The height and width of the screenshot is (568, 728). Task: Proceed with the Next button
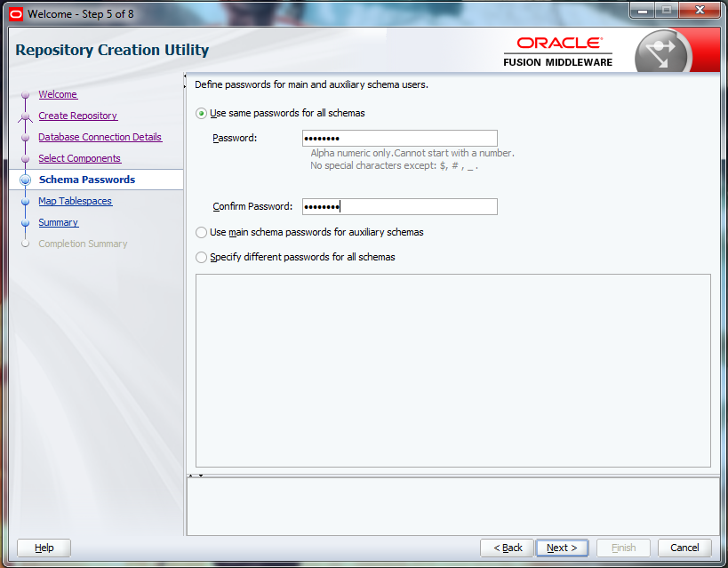click(563, 548)
